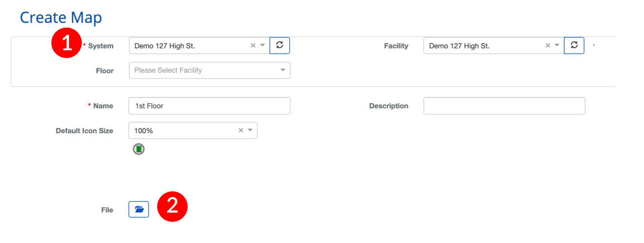The width and height of the screenshot is (644, 243).
Task: Select the System field showing Demo 127 High St.
Action: pos(188,46)
